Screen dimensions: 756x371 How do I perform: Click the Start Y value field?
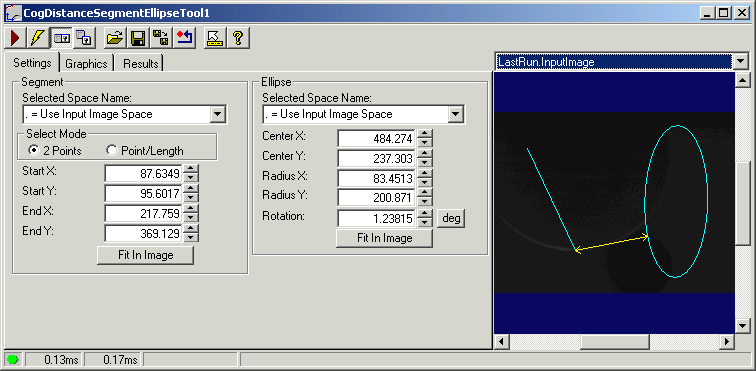pyautogui.click(x=144, y=193)
